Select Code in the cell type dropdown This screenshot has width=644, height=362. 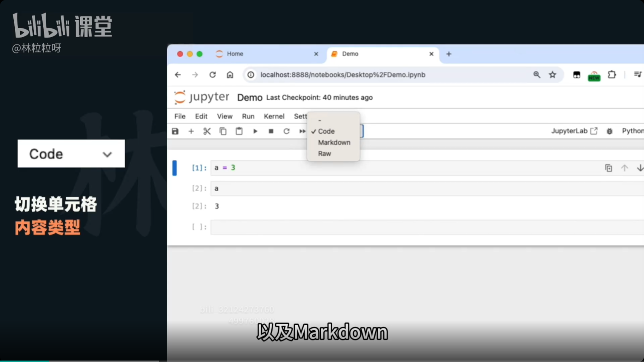point(326,131)
